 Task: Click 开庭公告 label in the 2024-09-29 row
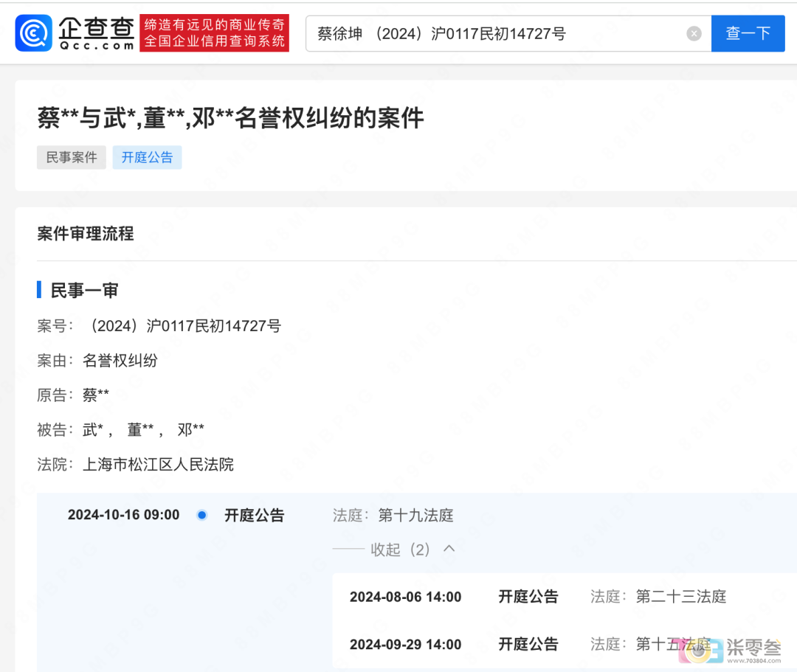click(x=528, y=644)
